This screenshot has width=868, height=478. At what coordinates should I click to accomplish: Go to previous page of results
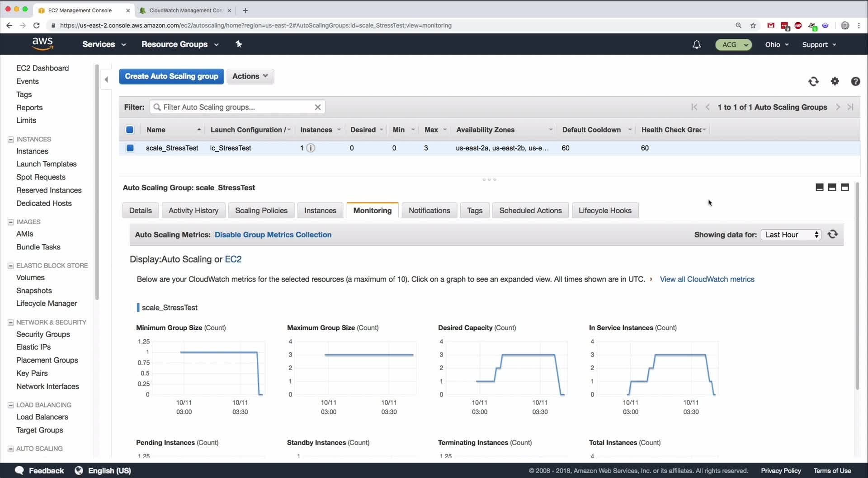[708, 107]
